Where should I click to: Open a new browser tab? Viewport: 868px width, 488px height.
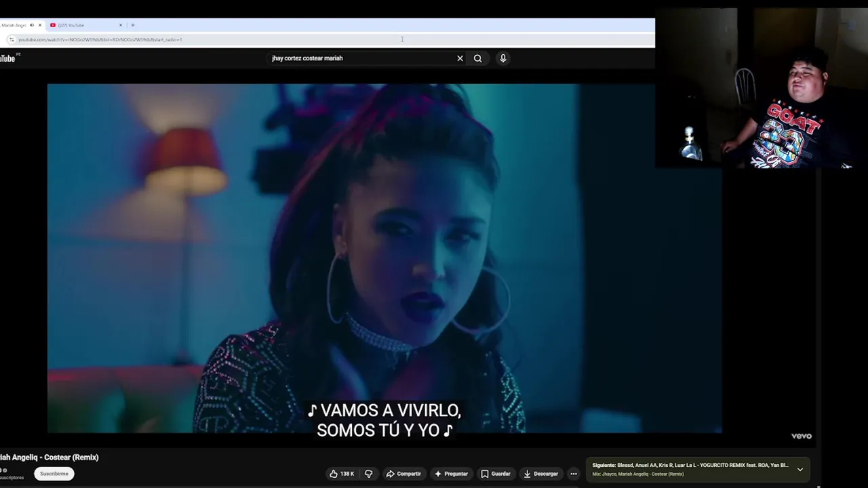pos(132,25)
